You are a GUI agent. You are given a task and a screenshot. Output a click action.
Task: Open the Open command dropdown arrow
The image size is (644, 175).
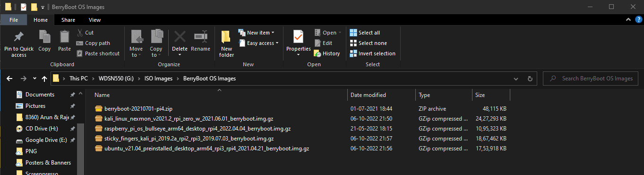point(340,33)
